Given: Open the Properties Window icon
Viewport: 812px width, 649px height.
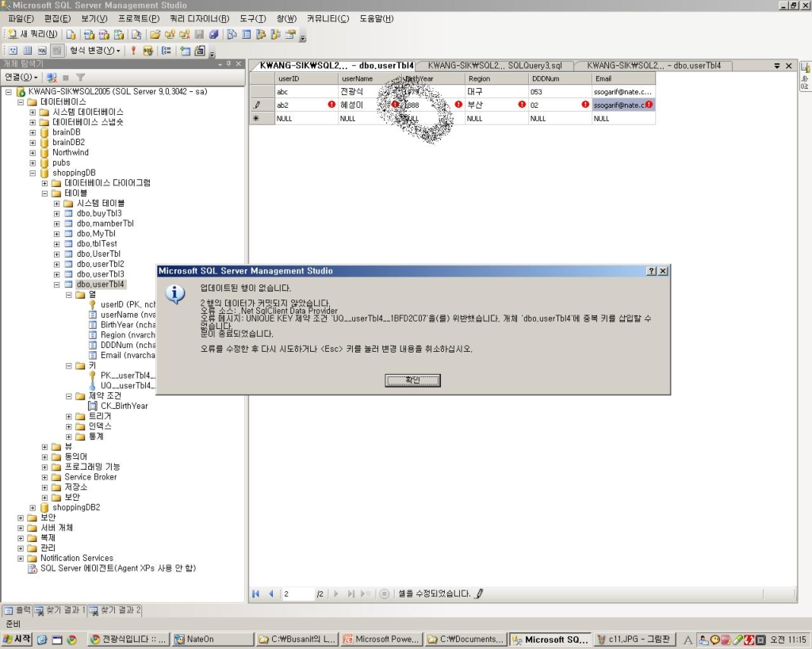Looking at the screenshot, I should click(x=290, y=35).
